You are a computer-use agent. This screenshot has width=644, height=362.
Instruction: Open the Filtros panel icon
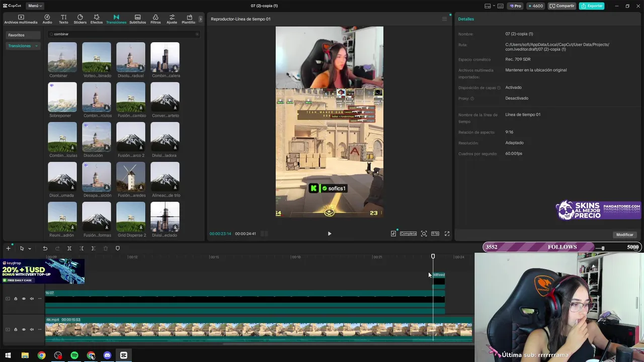pos(155,19)
